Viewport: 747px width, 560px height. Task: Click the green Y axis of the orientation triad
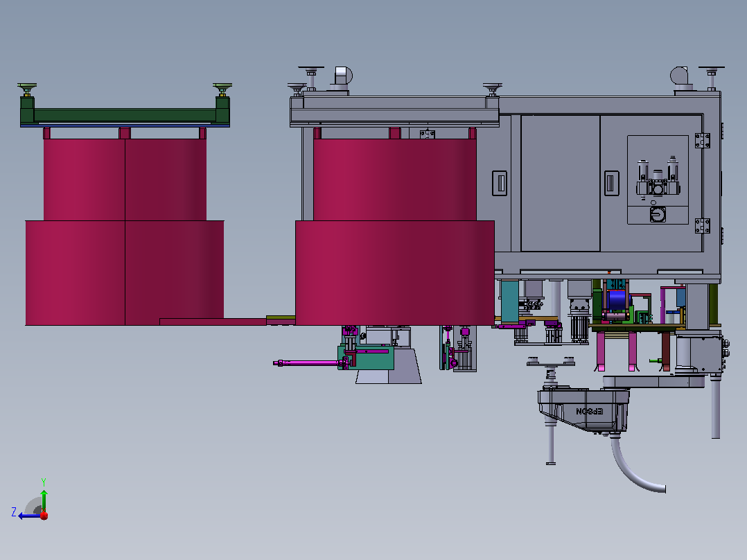44,500
